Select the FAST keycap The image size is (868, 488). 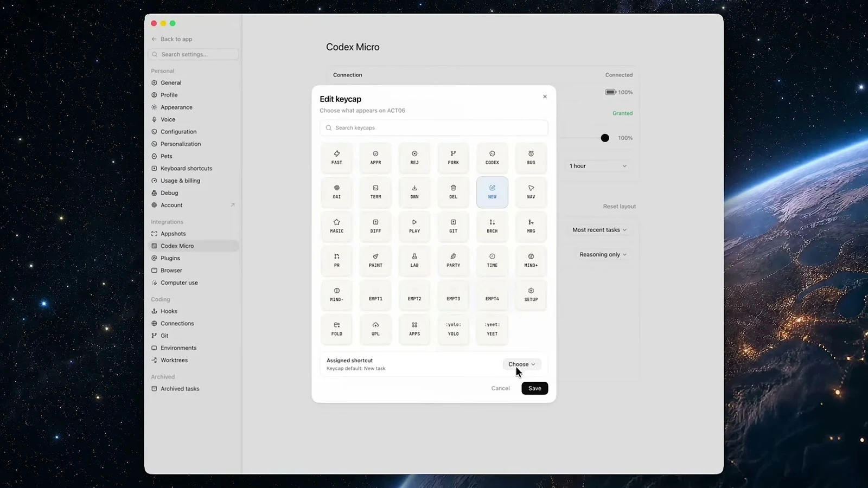pos(337,158)
